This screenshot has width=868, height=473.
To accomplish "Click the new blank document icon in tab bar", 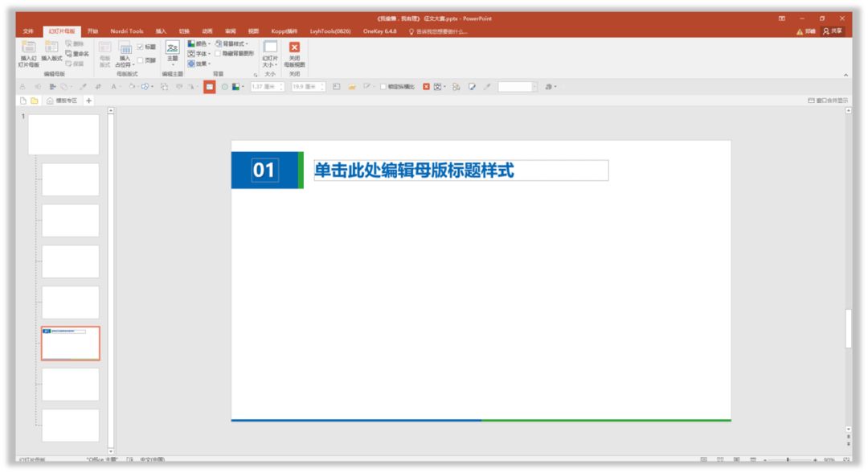I will (23, 101).
